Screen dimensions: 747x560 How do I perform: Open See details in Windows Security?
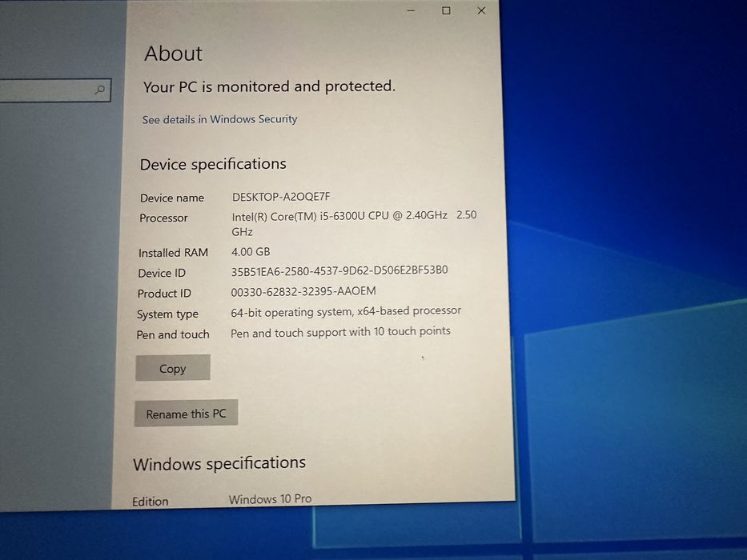[219, 119]
